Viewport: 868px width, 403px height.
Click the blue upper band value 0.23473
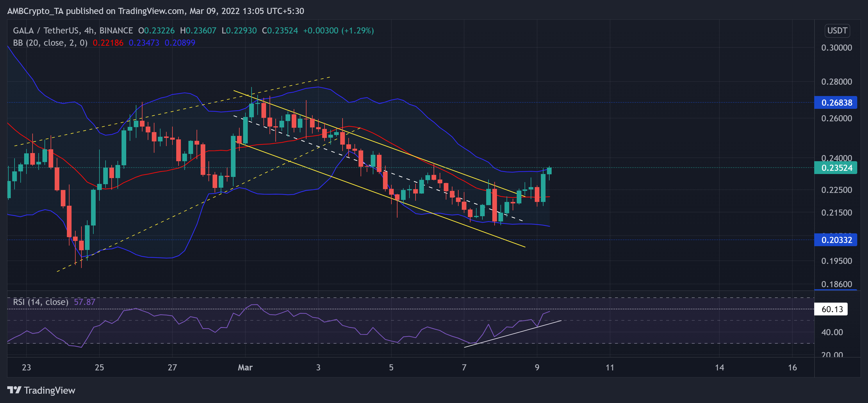(144, 43)
